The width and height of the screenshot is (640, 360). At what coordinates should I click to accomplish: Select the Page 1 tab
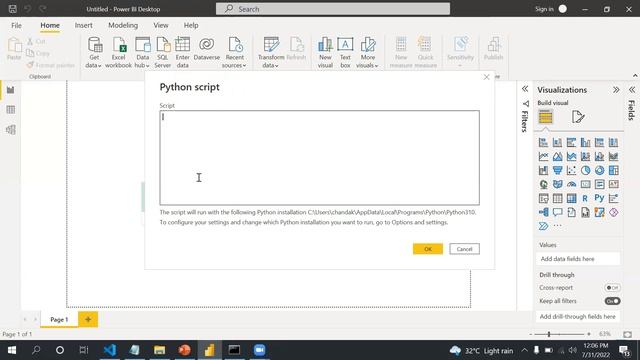[59, 320]
